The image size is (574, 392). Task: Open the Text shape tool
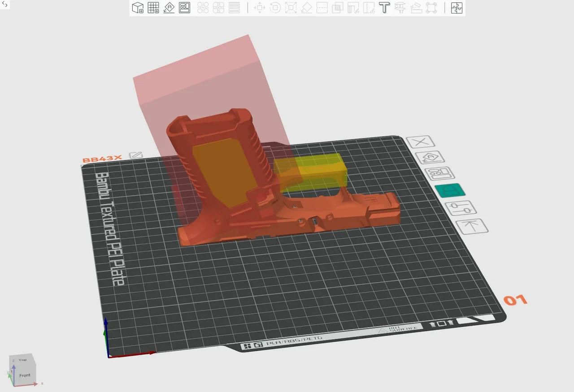pos(384,8)
